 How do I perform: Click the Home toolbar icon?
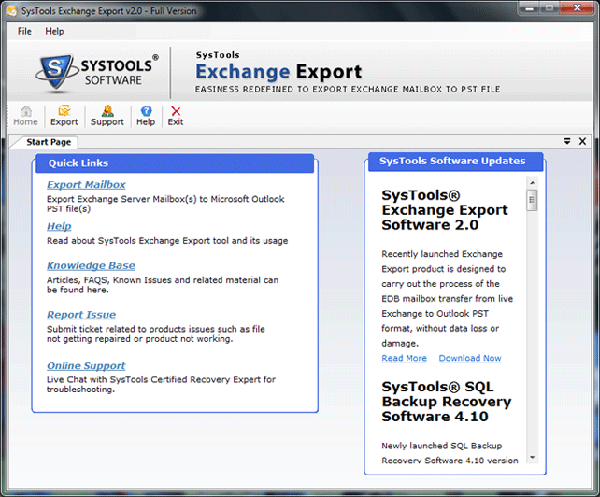(26, 116)
